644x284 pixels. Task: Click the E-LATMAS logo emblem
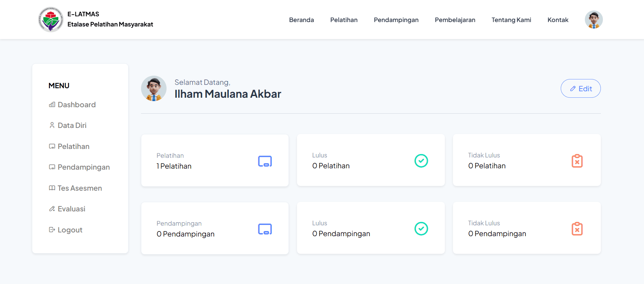point(51,19)
